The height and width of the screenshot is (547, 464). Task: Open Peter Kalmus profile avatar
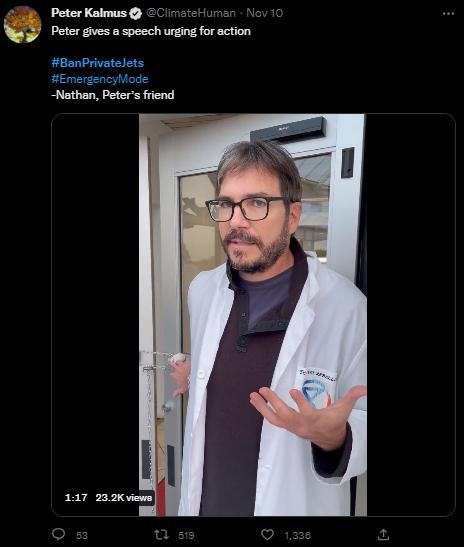pos(23,24)
